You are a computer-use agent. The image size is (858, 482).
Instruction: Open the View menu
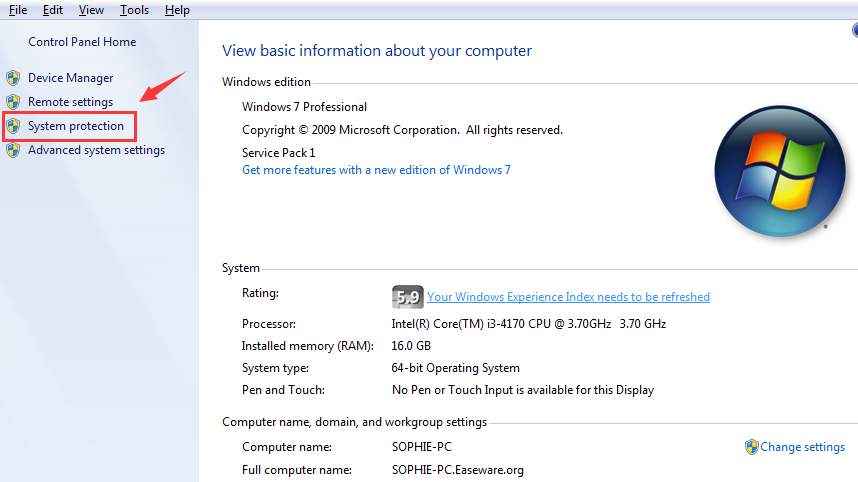tap(91, 10)
